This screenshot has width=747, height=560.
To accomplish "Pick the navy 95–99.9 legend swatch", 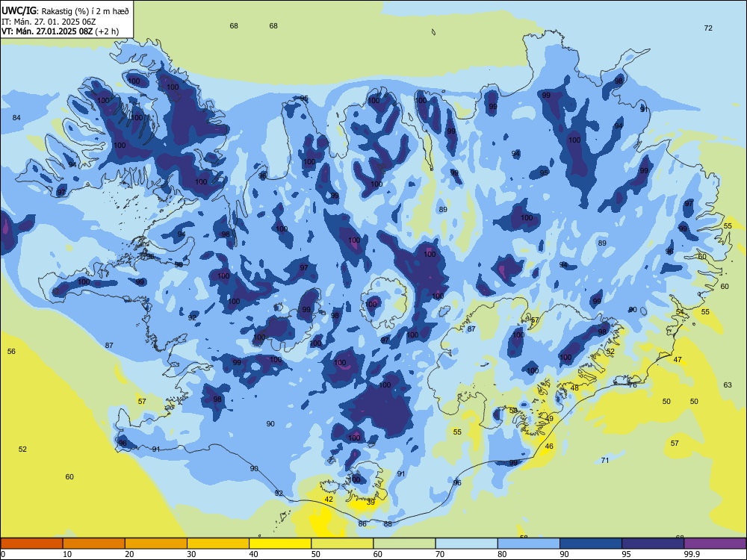I will coord(653,544).
